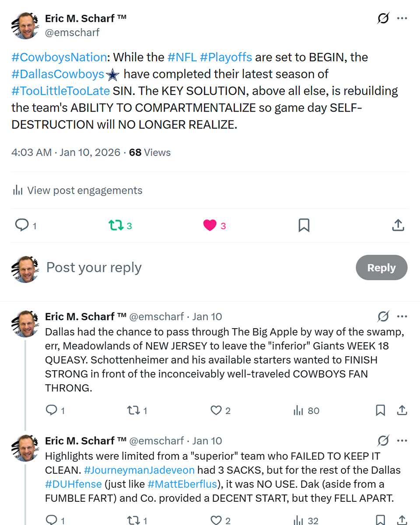The width and height of the screenshot is (420, 525).
Task: Unlike the main post using pink heart
Action: [210, 225]
